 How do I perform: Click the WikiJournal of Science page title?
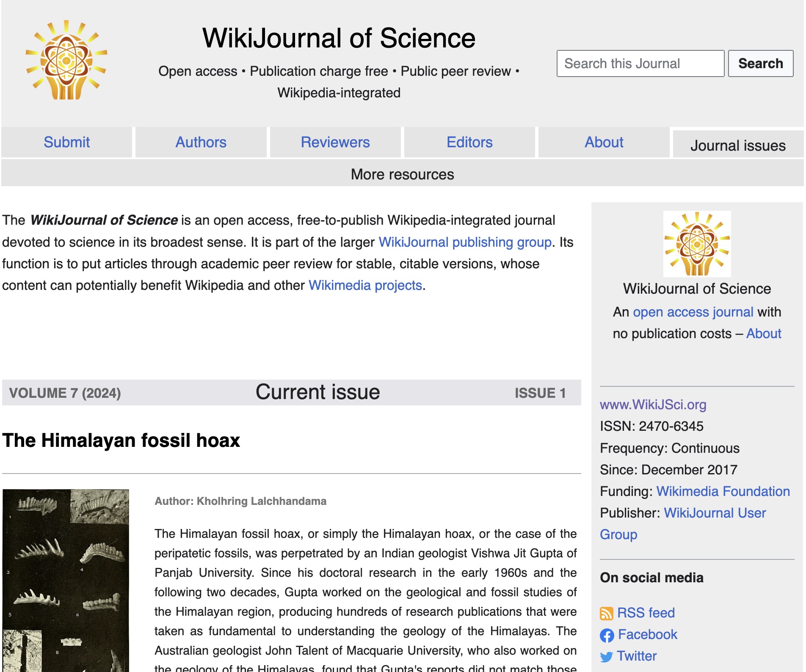point(339,38)
